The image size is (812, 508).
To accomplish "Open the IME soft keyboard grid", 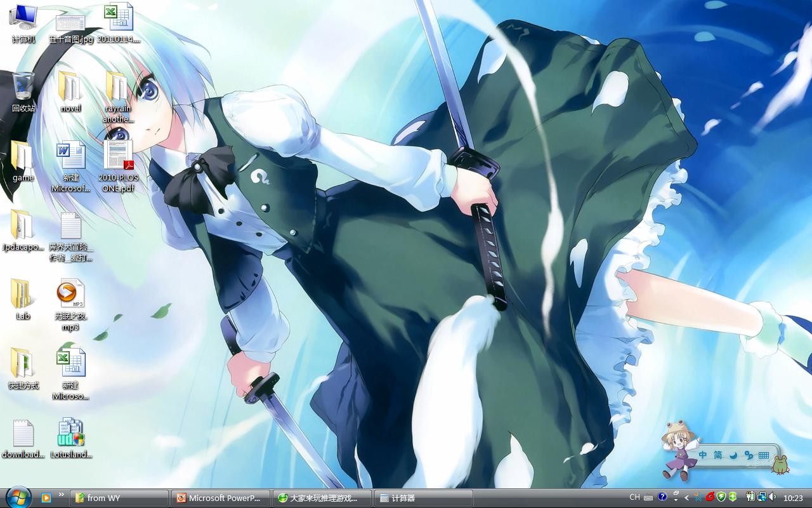I will (764, 455).
